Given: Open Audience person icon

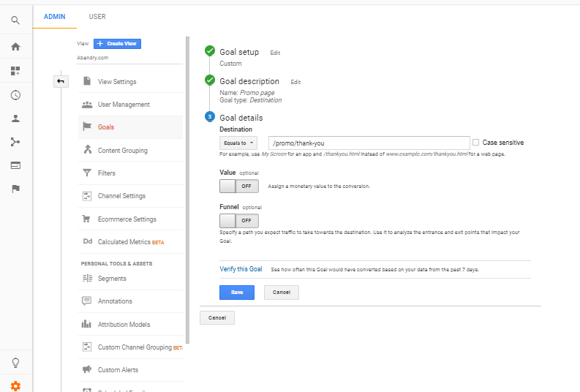Looking at the screenshot, I should pos(15,118).
